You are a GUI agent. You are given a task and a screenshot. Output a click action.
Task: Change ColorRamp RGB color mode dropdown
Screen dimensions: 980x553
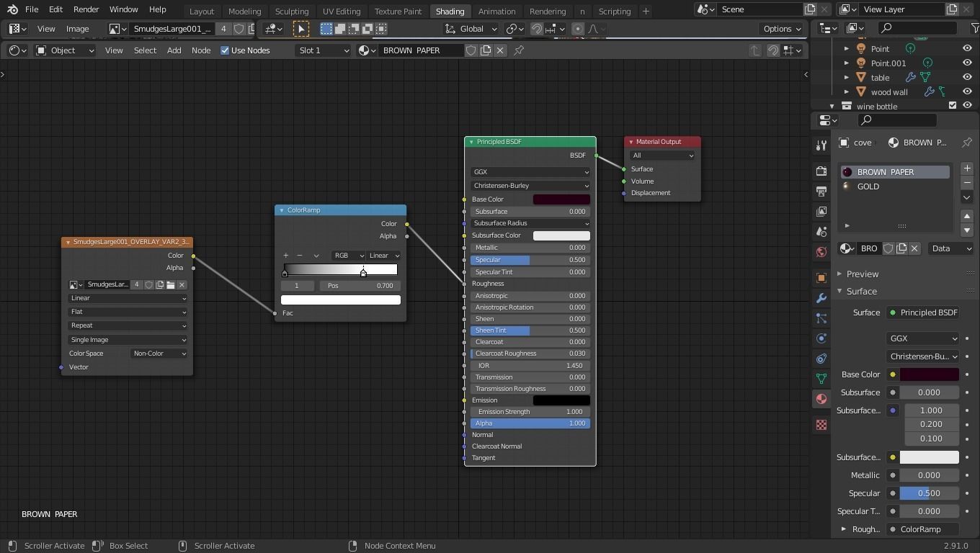click(x=349, y=256)
